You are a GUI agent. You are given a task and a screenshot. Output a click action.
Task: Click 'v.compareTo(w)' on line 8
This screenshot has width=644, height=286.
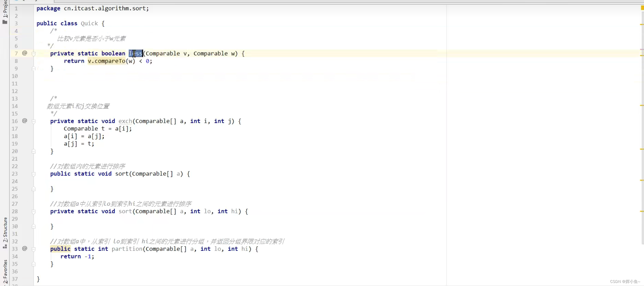tap(111, 61)
